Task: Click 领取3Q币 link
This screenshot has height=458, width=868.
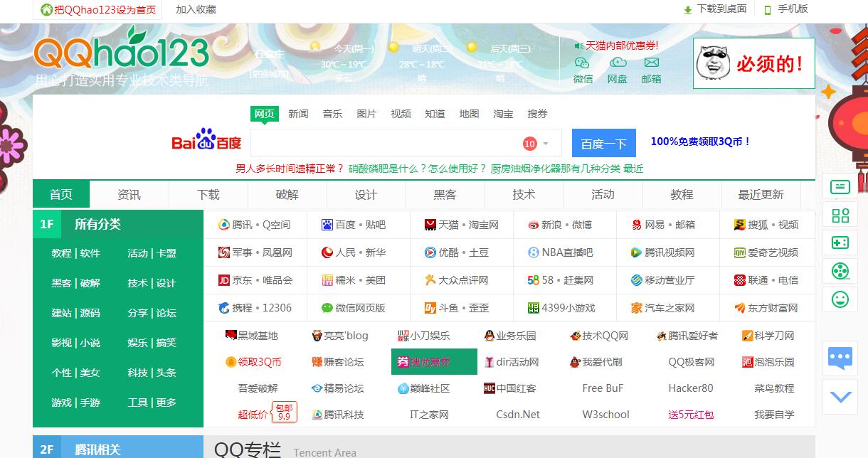Action: coord(253,362)
